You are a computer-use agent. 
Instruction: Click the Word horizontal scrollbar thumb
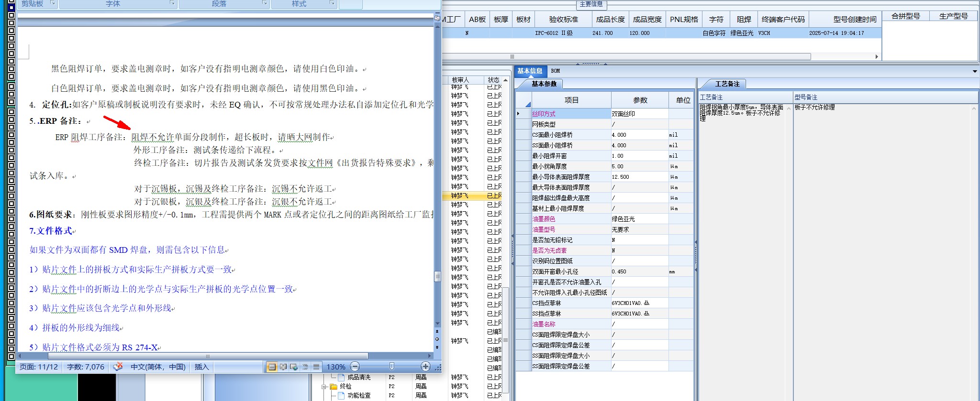pyautogui.click(x=208, y=356)
